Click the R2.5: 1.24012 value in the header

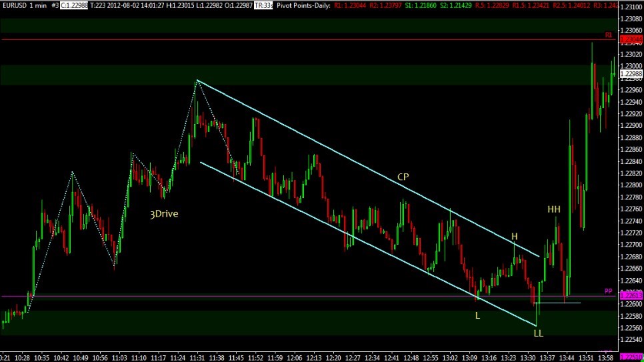pyautogui.click(x=571, y=6)
